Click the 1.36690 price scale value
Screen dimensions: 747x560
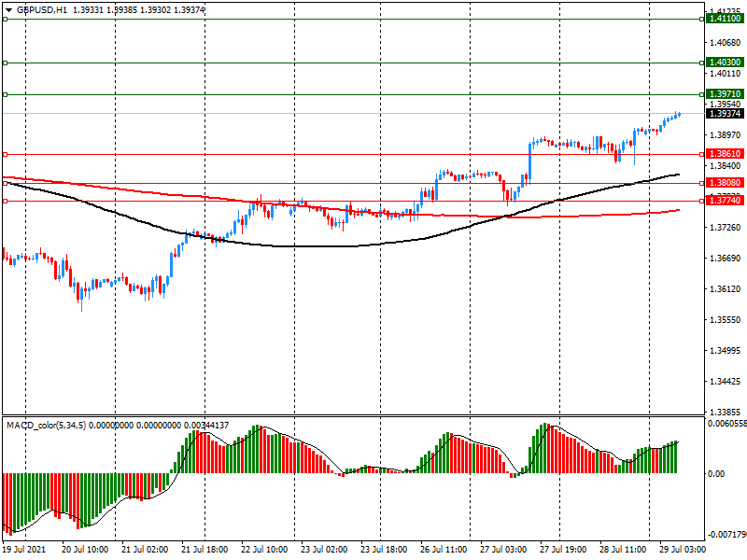click(726, 259)
